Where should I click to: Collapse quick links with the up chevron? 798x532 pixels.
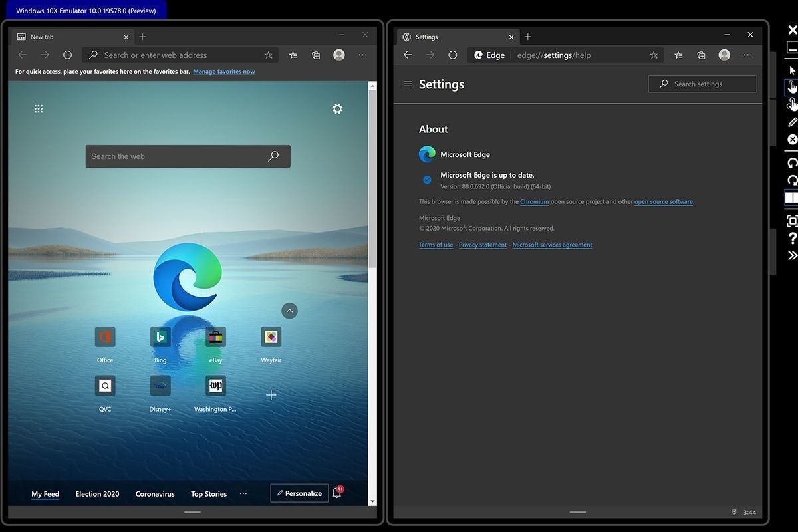point(289,311)
